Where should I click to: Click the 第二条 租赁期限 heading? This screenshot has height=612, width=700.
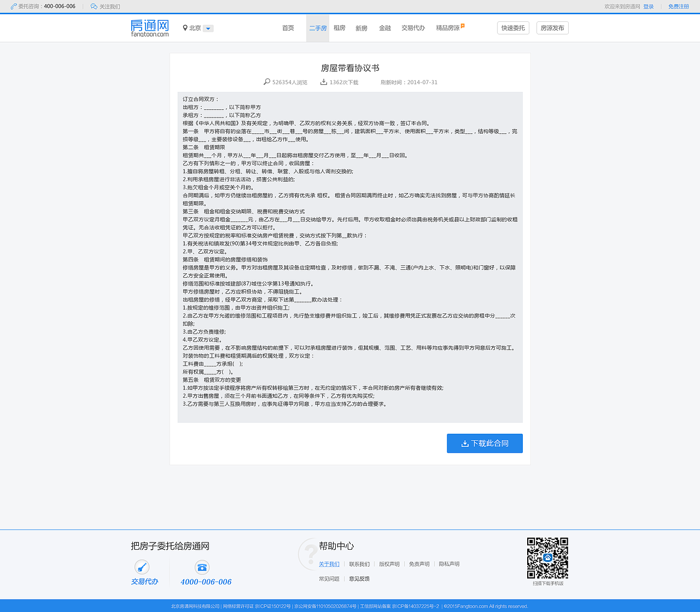pyautogui.click(x=204, y=147)
